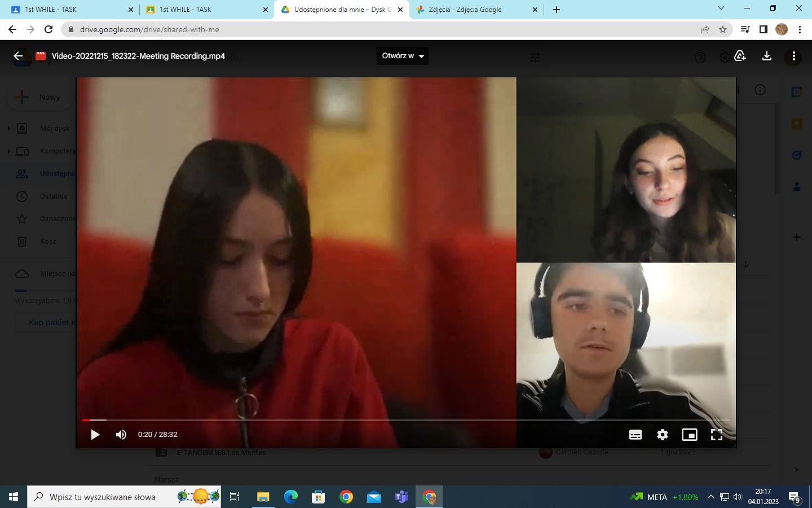Mute the video volume speaker icon
The image size is (812, 508).
(x=121, y=435)
